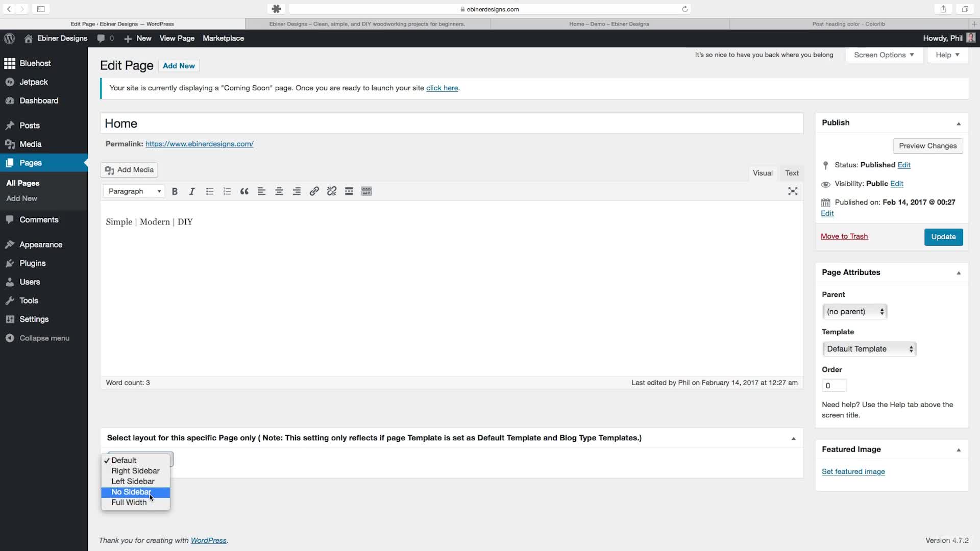Insert or edit a link
The height and width of the screenshot is (551, 980).
point(314,191)
